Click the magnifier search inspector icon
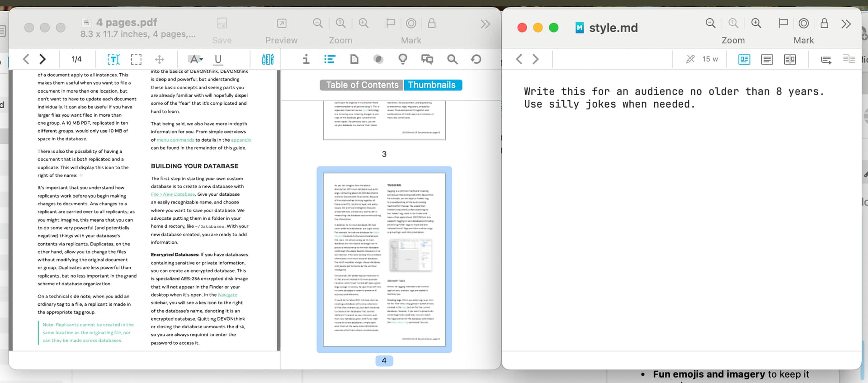Viewport: 868px width, 383px height. click(452, 59)
